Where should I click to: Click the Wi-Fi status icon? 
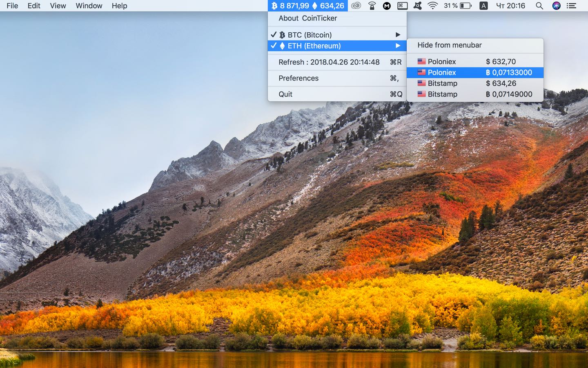pos(432,6)
